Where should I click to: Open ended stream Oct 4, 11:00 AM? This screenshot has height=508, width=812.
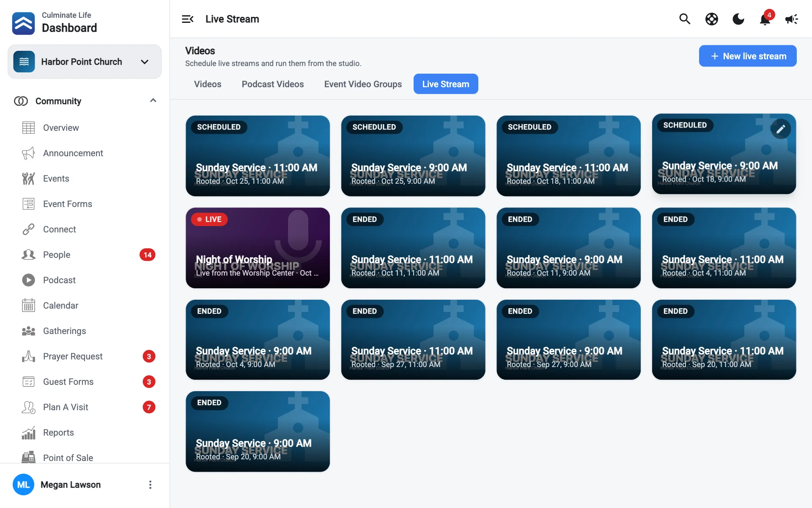724,248
